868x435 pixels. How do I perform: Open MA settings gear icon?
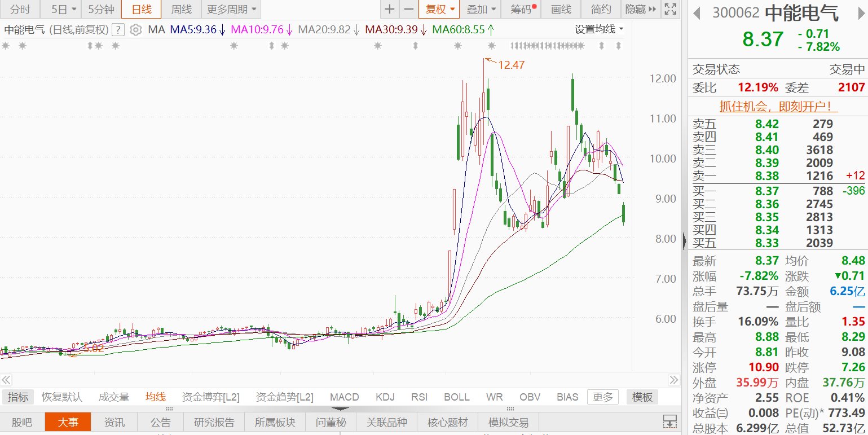(135, 30)
